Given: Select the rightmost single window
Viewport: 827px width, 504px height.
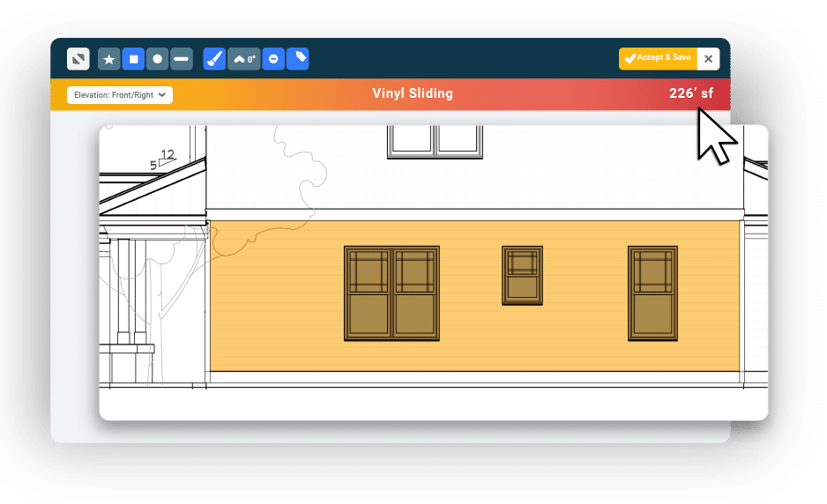Looking at the screenshot, I should pos(652,293).
